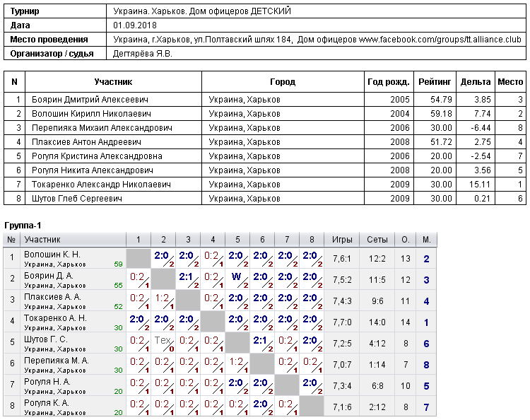530x420 pixels.
Task: Select participant Плаксиев Антон Андреевич
Action: click(x=86, y=142)
